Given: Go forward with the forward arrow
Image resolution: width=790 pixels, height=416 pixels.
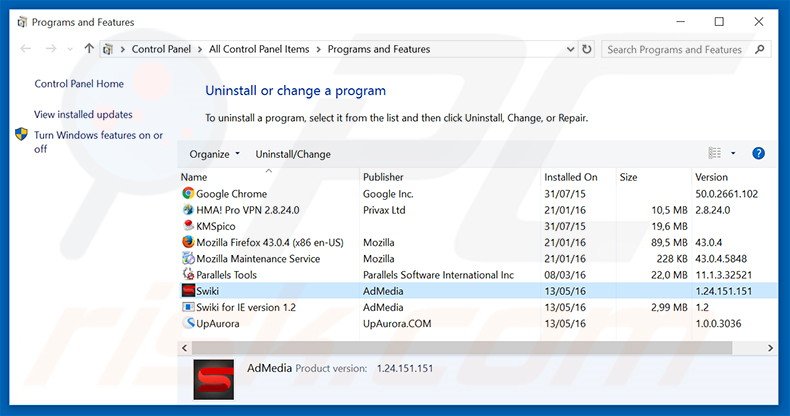Looking at the screenshot, I should 51,49.
